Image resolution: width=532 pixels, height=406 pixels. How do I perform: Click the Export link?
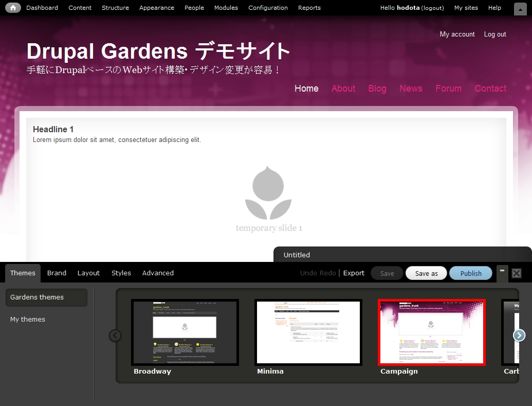[354, 273]
